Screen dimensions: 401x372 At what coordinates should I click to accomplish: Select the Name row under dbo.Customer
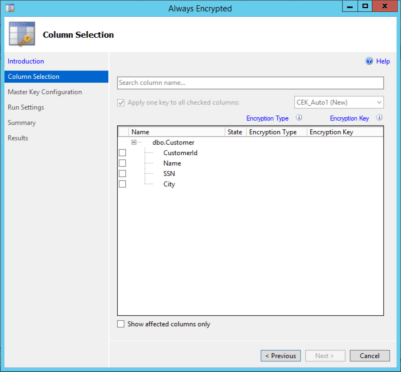click(x=172, y=163)
